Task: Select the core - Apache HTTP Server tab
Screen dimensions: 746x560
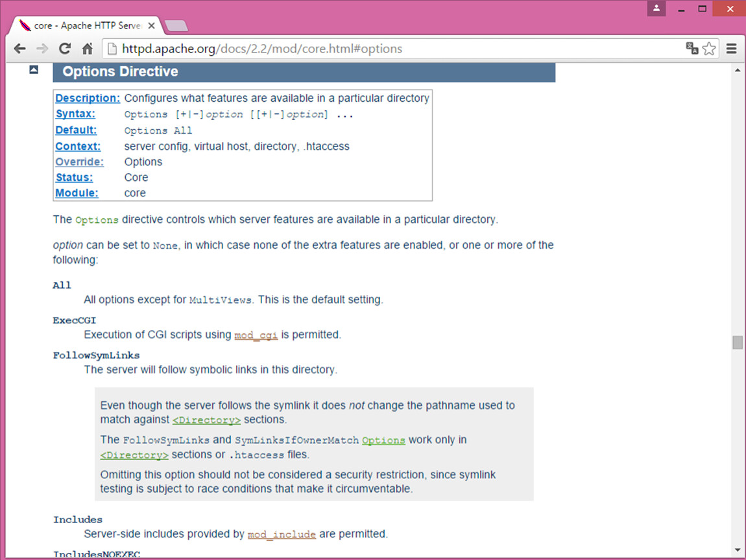Action: pyautogui.click(x=86, y=26)
